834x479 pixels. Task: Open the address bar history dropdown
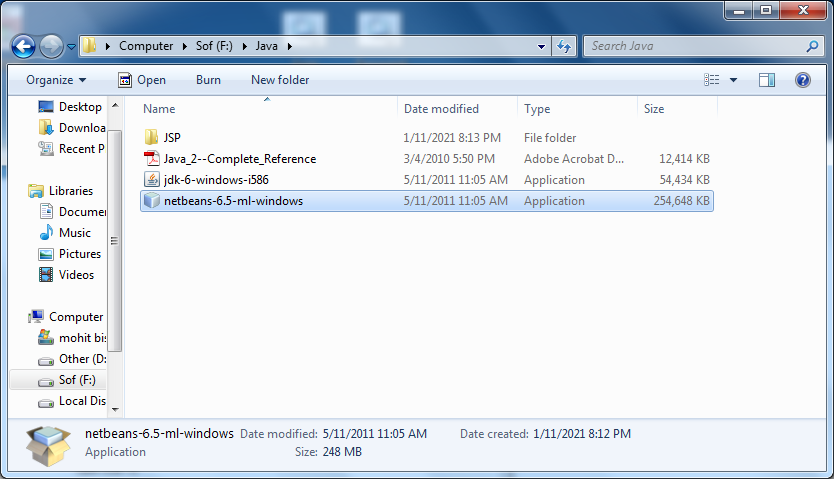[x=541, y=46]
